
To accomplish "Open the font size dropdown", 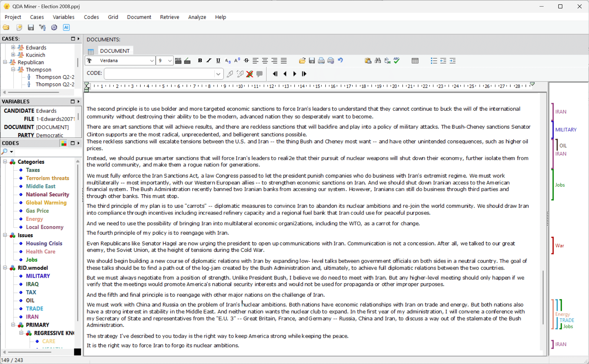I will [x=170, y=61].
